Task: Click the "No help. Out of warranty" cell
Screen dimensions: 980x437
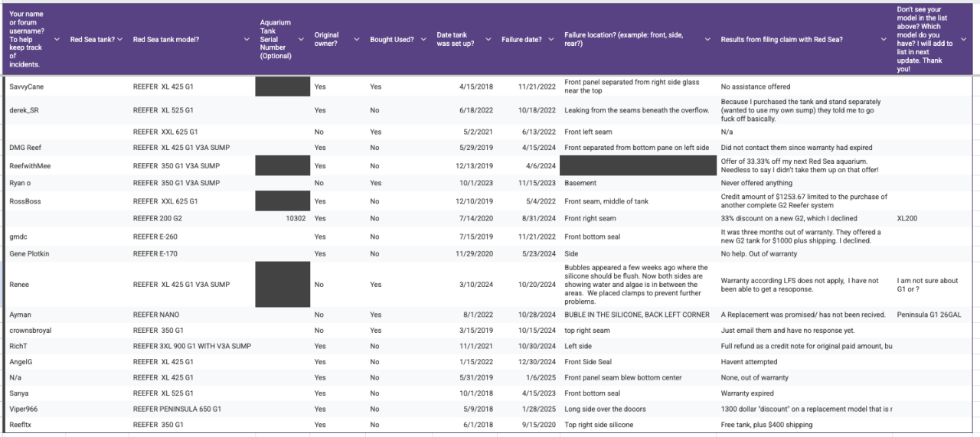Action: tap(805, 253)
